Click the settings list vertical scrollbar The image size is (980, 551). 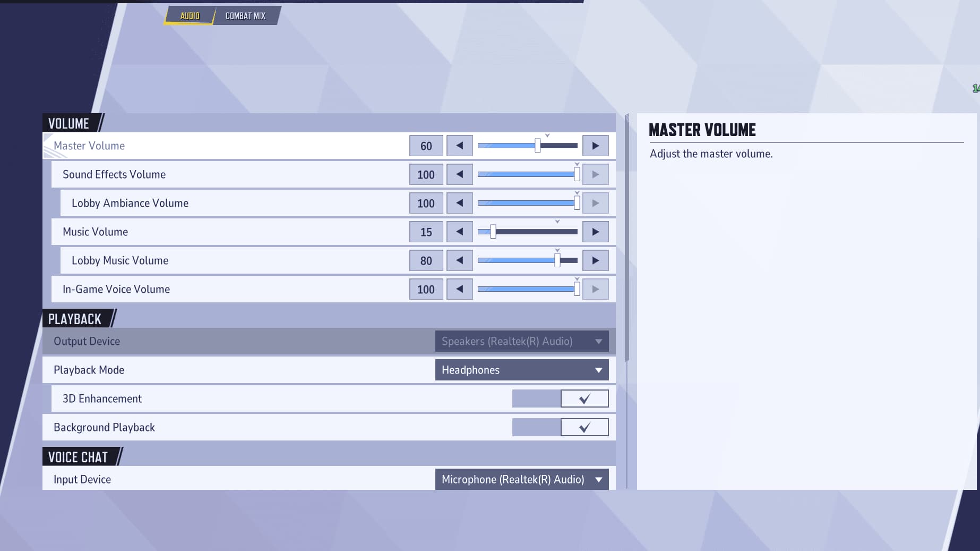(x=627, y=239)
